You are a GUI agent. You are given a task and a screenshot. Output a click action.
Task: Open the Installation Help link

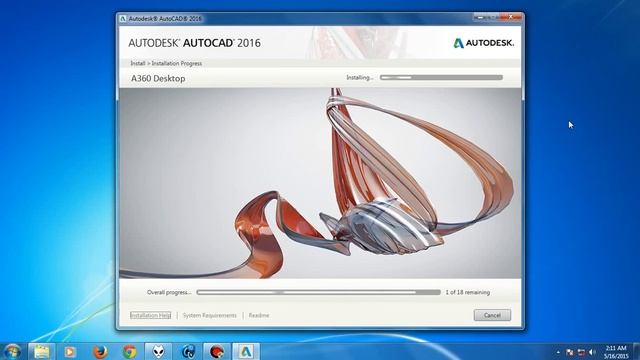[x=151, y=315]
